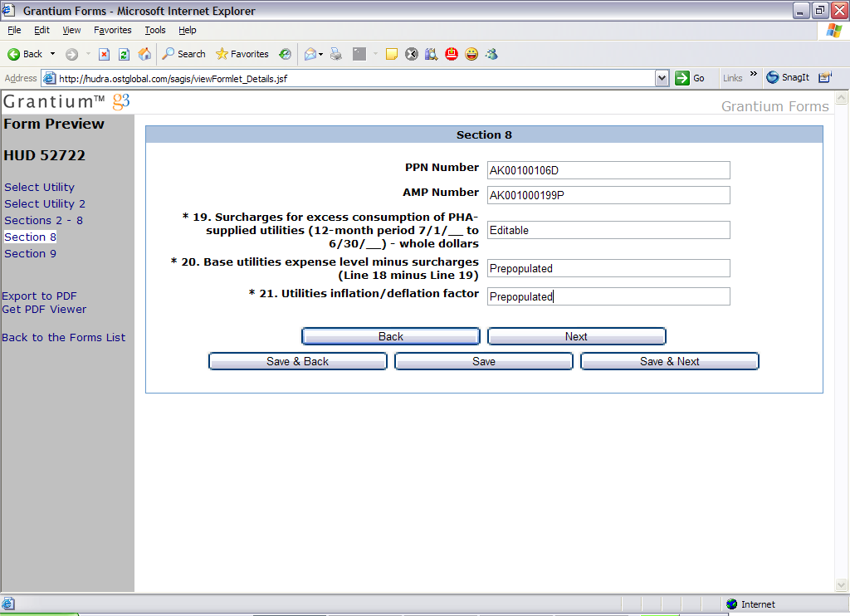This screenshot has width=850, height=616.
Task: Click the Back navigation arrow icon
Action: (x=13, y=54)
